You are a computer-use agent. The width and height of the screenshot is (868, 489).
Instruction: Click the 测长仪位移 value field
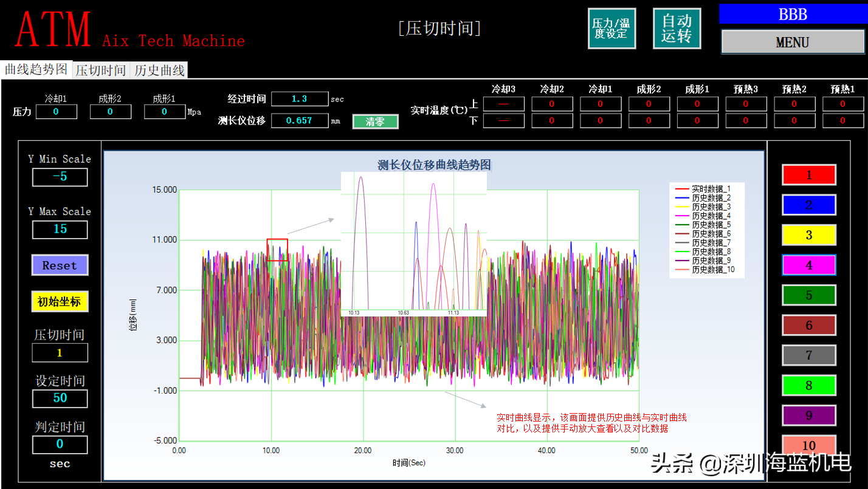pos(300,121)
